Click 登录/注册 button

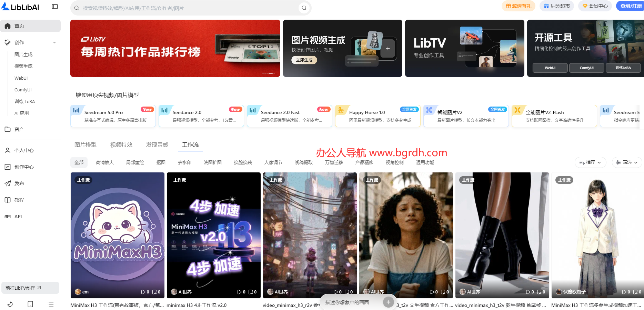pos(631,6)
